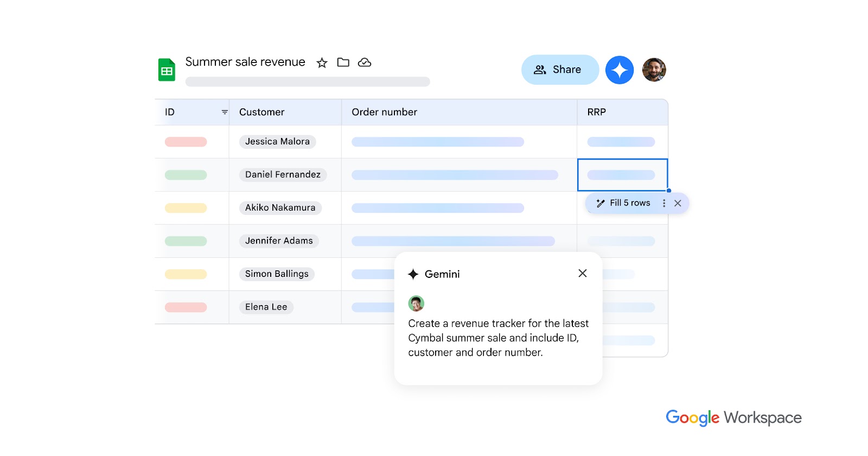The width and height of the screenshot is (868, 456).
Task: Click the Summer sale revenue title
Action: point(245,62)
